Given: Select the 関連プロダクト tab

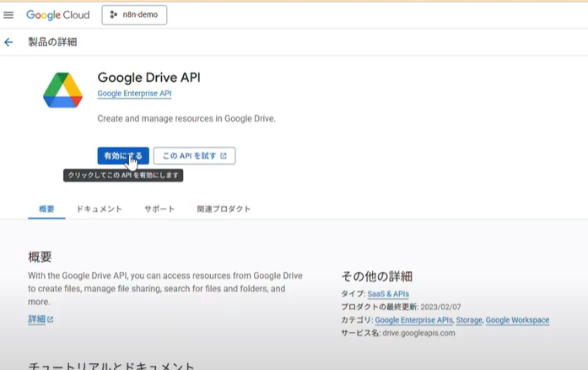Looking at the screenshot, I should (224, 209).
